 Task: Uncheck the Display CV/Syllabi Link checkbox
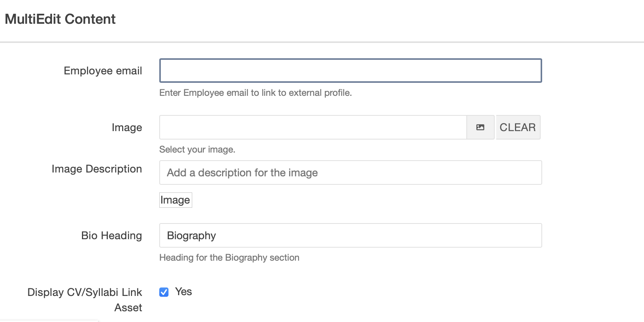(x=164, y=292)
